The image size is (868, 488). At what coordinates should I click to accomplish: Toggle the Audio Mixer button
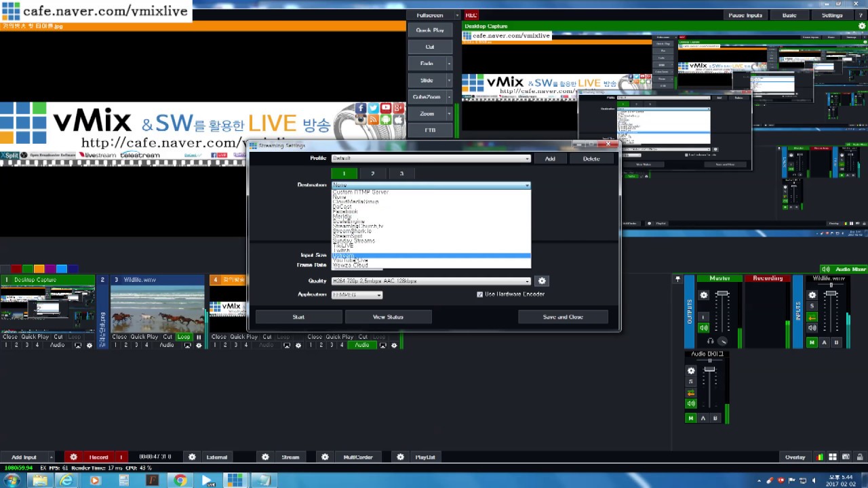pos(843,269)
